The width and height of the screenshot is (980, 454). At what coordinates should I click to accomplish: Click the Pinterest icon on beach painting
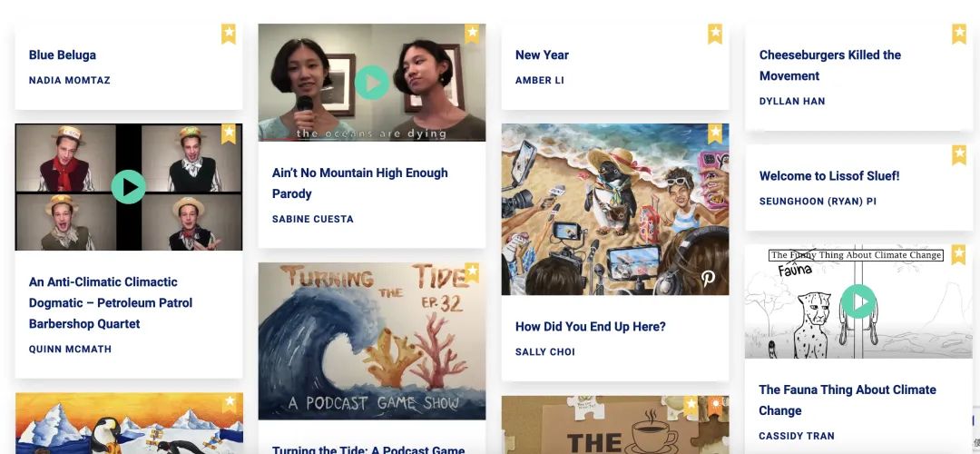(708, 278)
